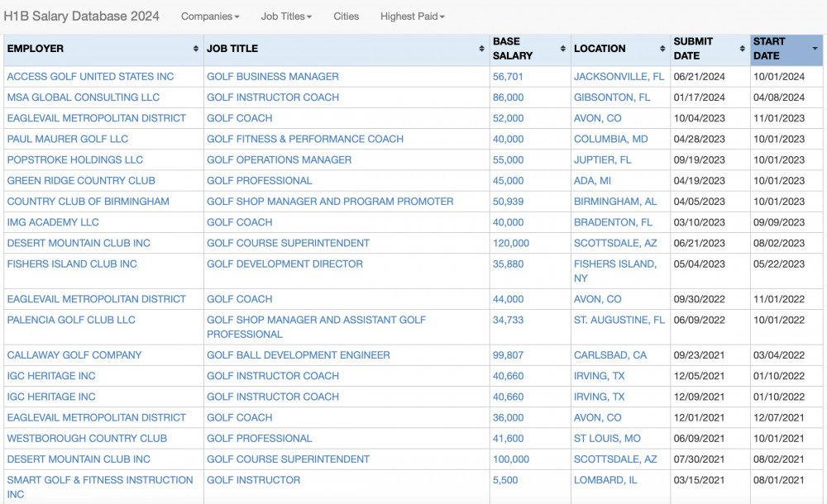Click the JOB TITLE column header text
The image size is (827, 504).
coord(232,49)
